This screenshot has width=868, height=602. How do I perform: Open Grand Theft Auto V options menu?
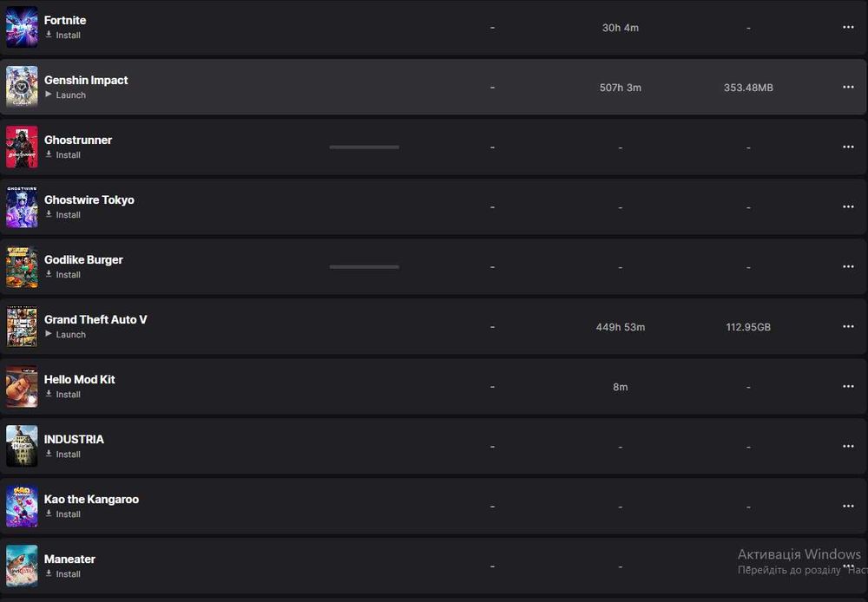[x=848, y=326]
